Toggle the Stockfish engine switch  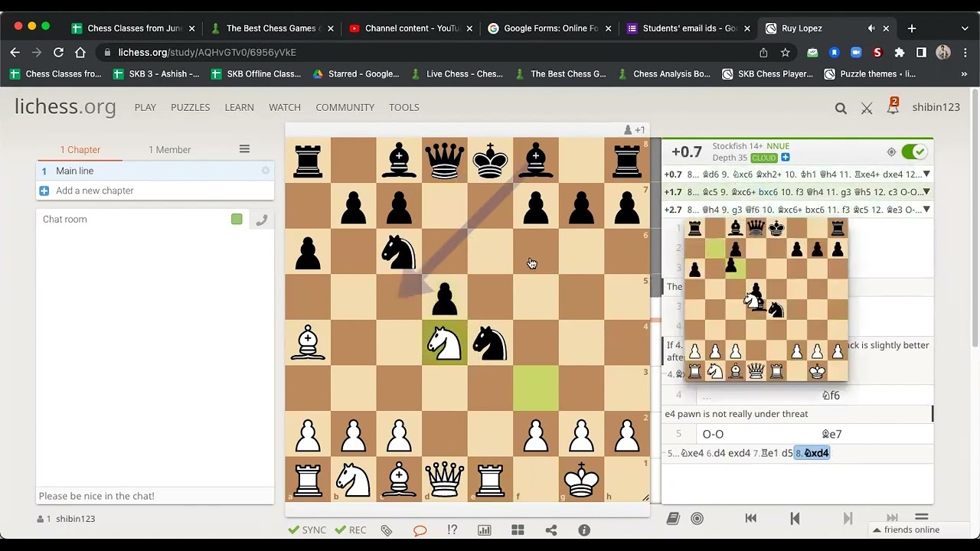914,152
